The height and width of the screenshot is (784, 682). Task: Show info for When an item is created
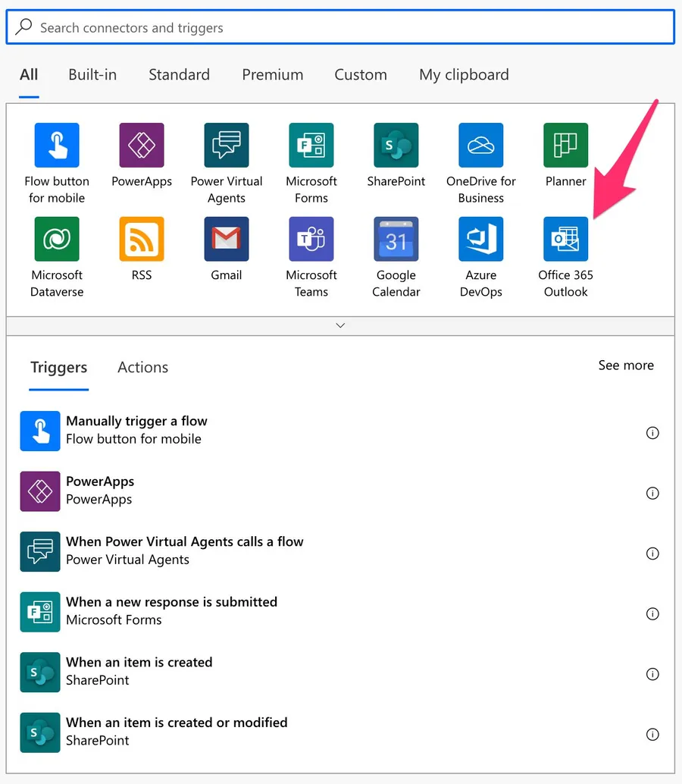pos(652,674)
